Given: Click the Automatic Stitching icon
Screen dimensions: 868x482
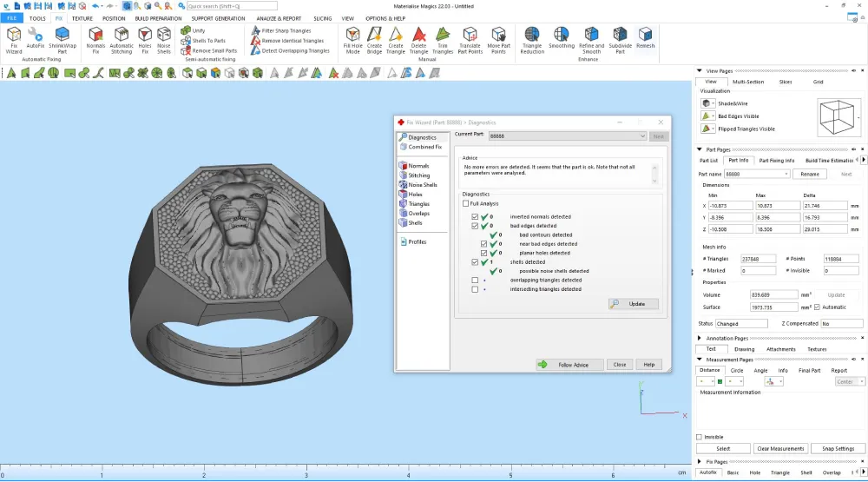Looking at the screenshot, I should (x=122, y=41).
